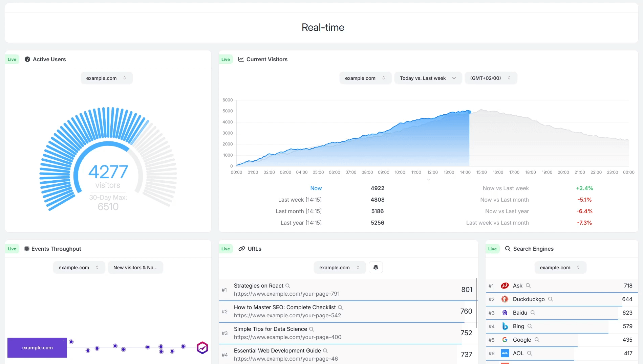Click the Baidu paw logo icon
The height and width of the screenshot is (364, 643).
coord(505,313)
